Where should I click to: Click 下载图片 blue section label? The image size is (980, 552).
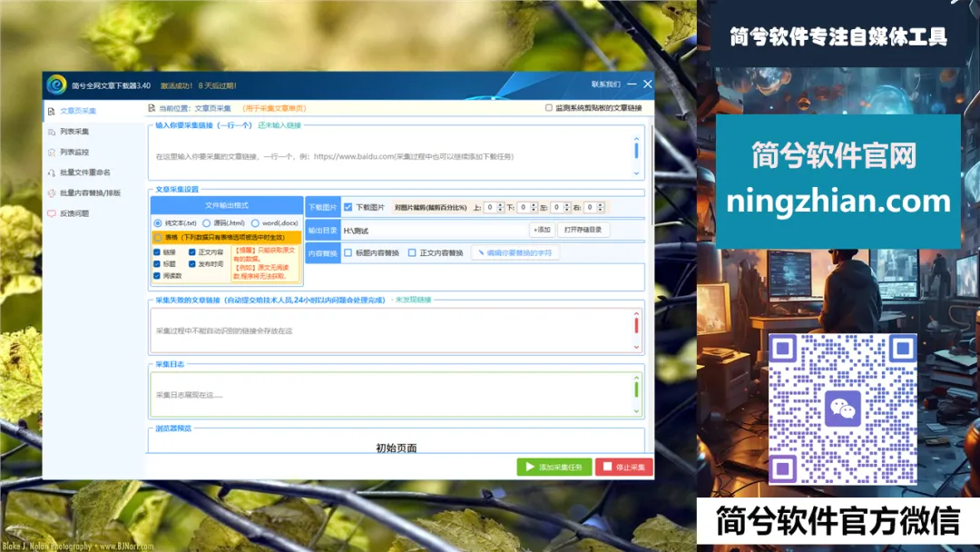click(322, 208)
